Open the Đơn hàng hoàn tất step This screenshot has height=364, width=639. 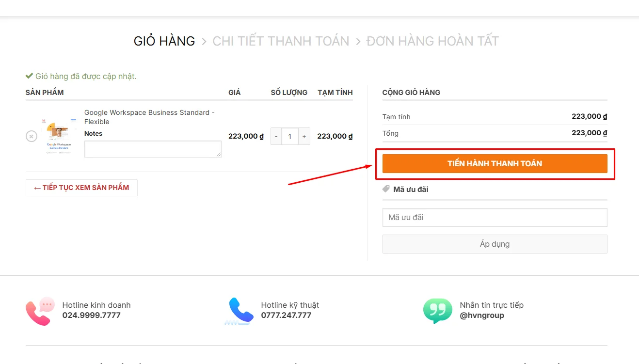pyautogui.click(x=432, y=41)
